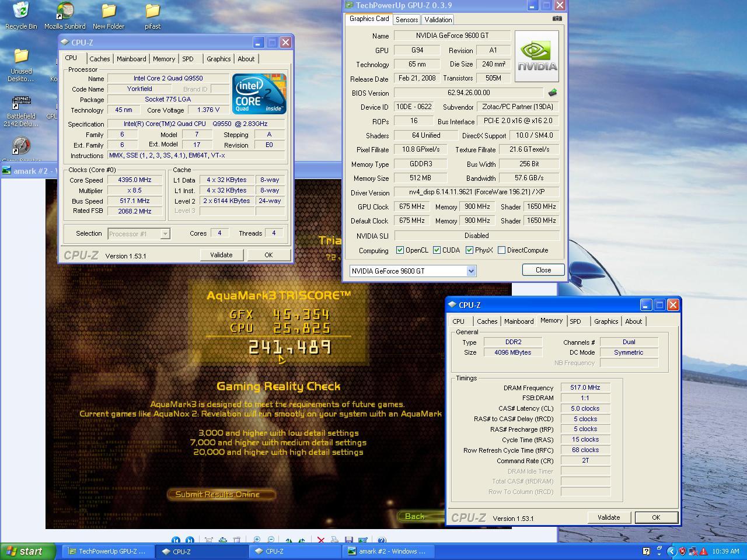
Task: Click the AquaMark3 total score 241,489
Action: 290,348
